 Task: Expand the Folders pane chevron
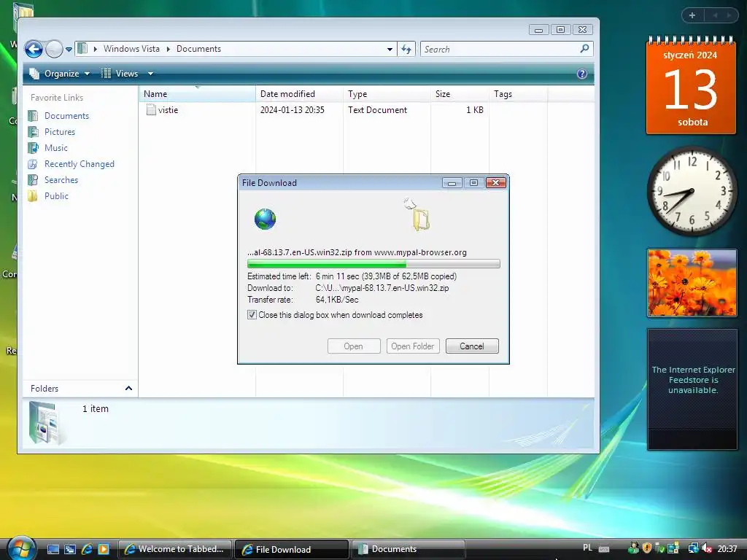coord(128,389)
